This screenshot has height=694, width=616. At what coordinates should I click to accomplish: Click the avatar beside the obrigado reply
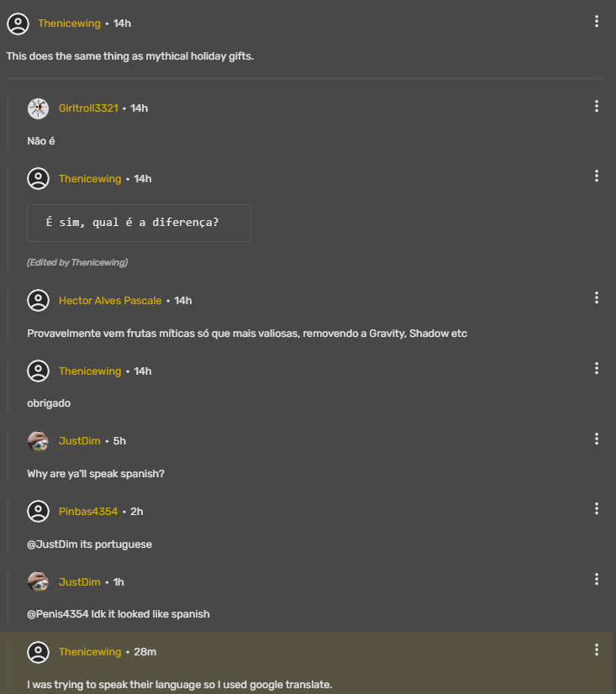38,371
